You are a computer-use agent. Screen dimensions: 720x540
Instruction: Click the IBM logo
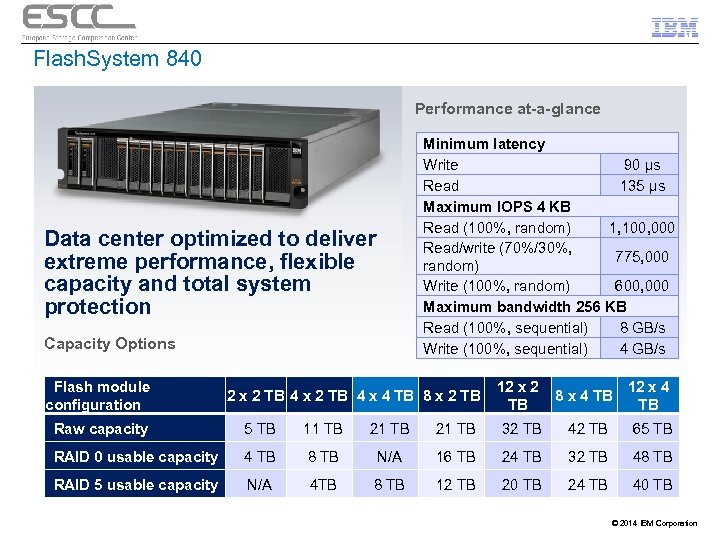point(675,28)
